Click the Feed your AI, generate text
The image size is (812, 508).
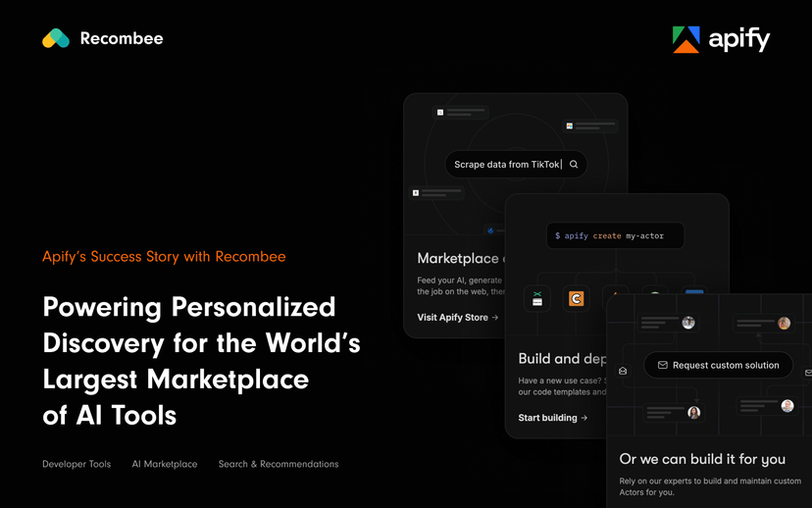[461, 285]
